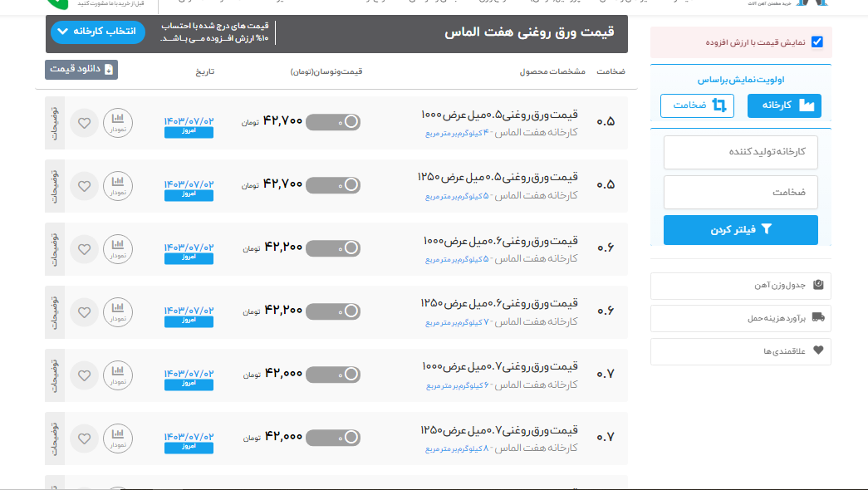The image size is (868, 490).
Task: Open chart for 0.7 mil width 1250 row
Action: pyautogui.click(x=117, y=439)
